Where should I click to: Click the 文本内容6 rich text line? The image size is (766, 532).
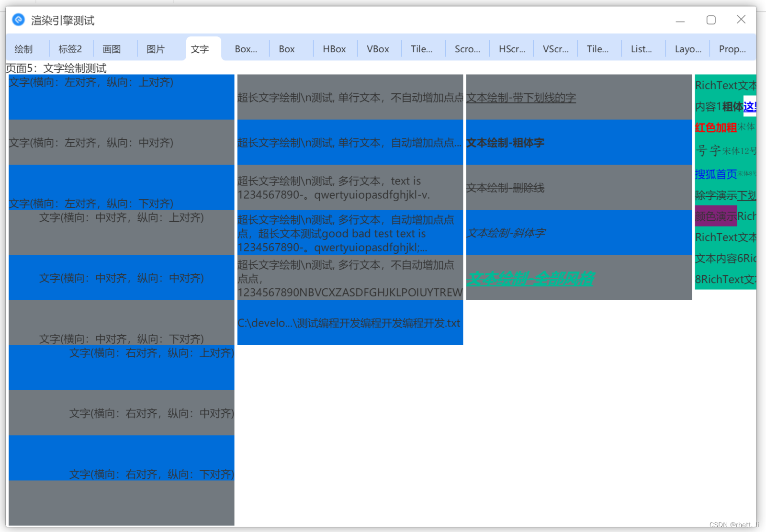[725, 259]
